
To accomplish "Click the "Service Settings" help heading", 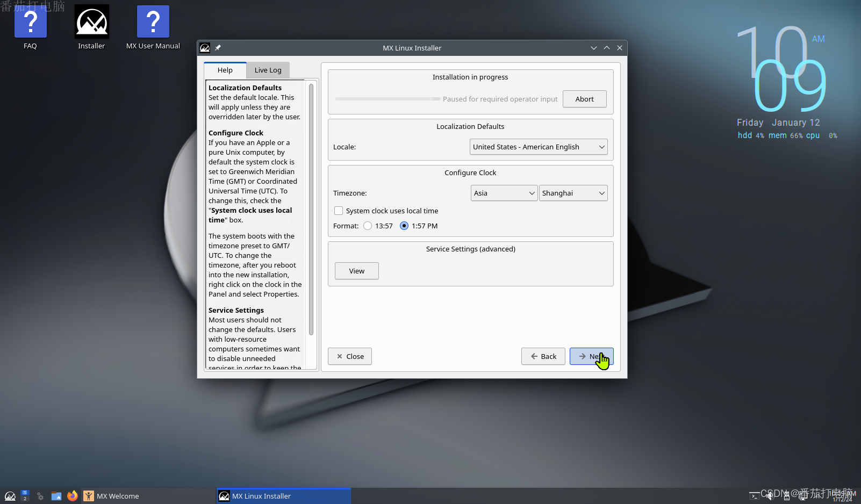I will (x=236, y=310).
